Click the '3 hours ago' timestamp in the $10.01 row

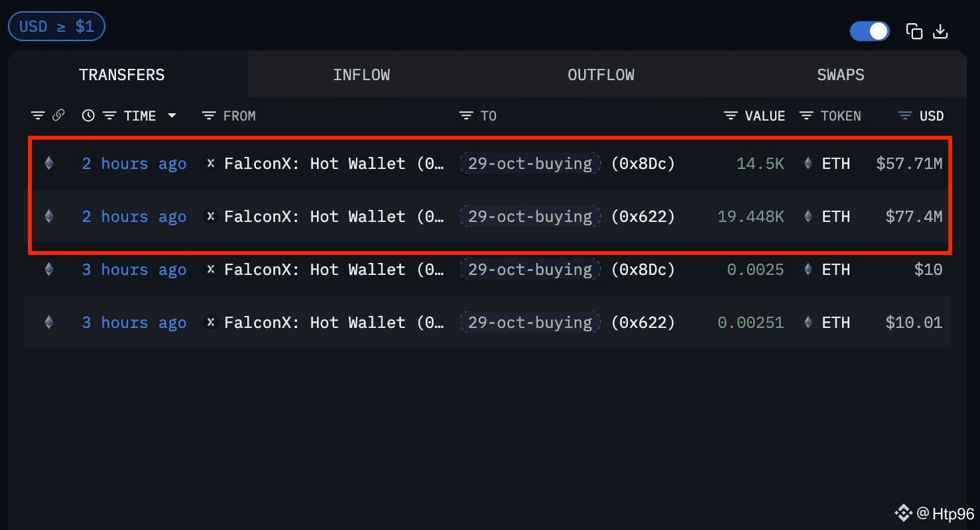click(x=134, y=323)
